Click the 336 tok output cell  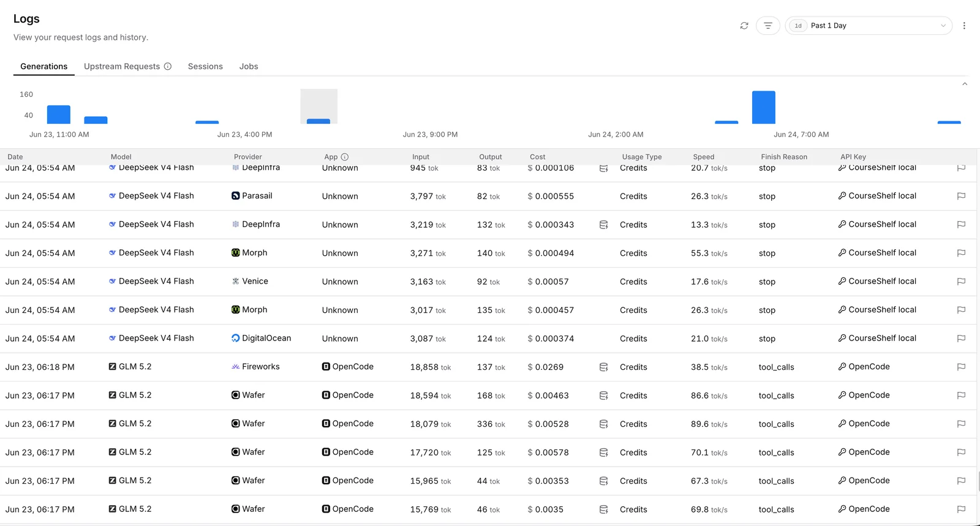click(x=491, y=424)
